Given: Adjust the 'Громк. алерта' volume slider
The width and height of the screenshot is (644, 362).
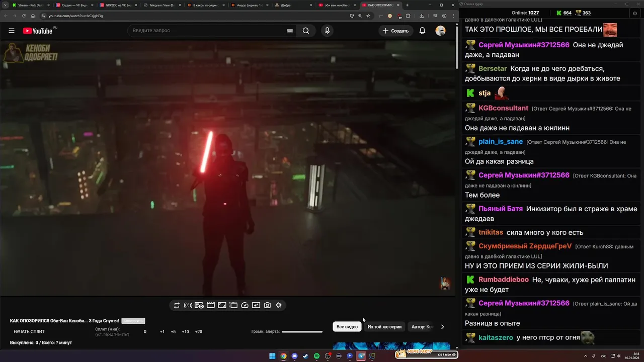Looking at the screenshot, I should (302, 332).
